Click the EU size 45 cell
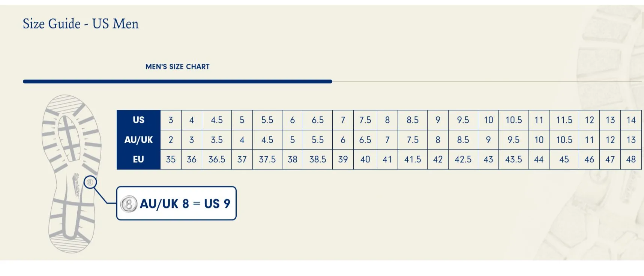The height and width of the screenshot is (276, 644). [564, 159]
